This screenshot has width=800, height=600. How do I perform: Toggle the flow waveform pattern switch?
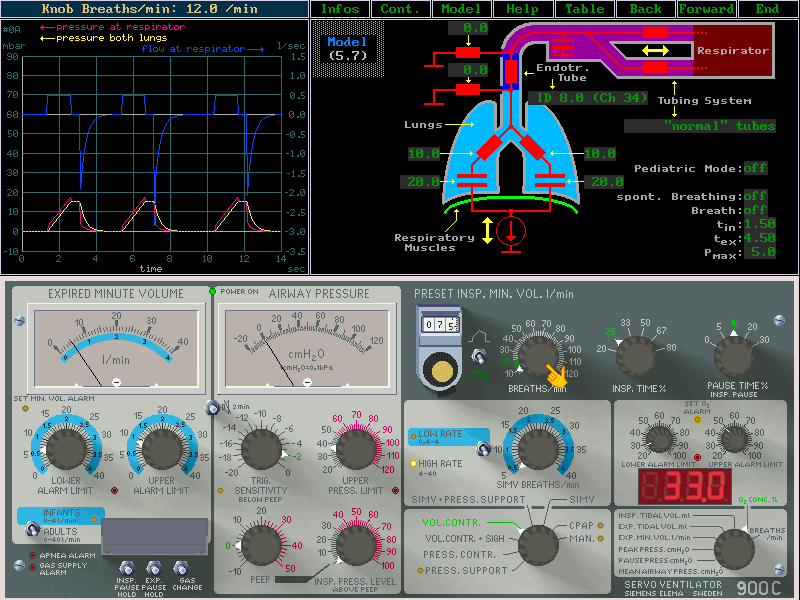pos(480,357)
